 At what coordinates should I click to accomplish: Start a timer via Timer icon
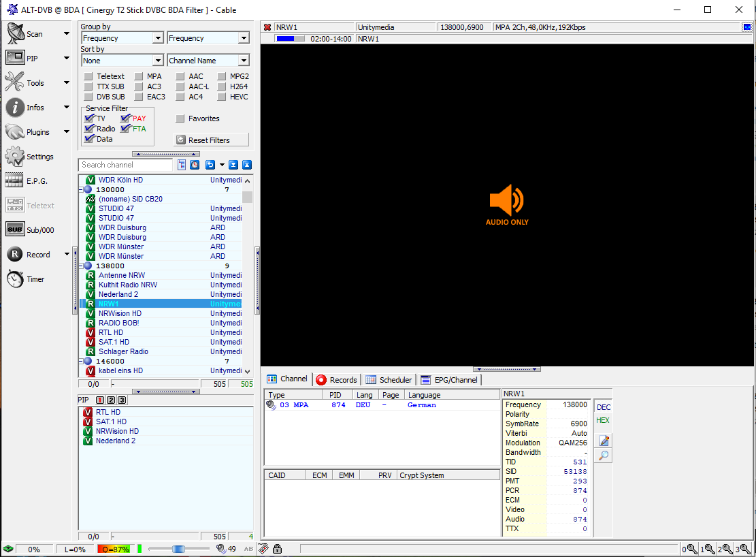click(x=15, y=278)
